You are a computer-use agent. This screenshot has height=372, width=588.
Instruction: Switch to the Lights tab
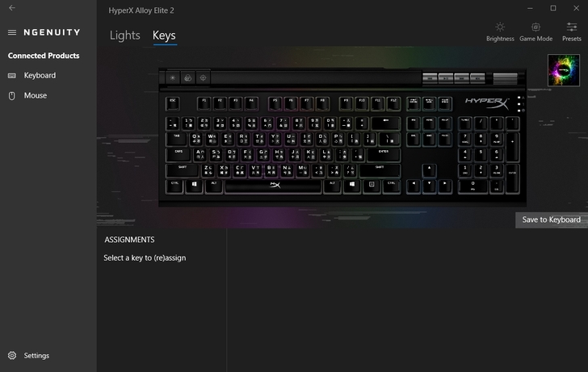(x=125, y=36)
